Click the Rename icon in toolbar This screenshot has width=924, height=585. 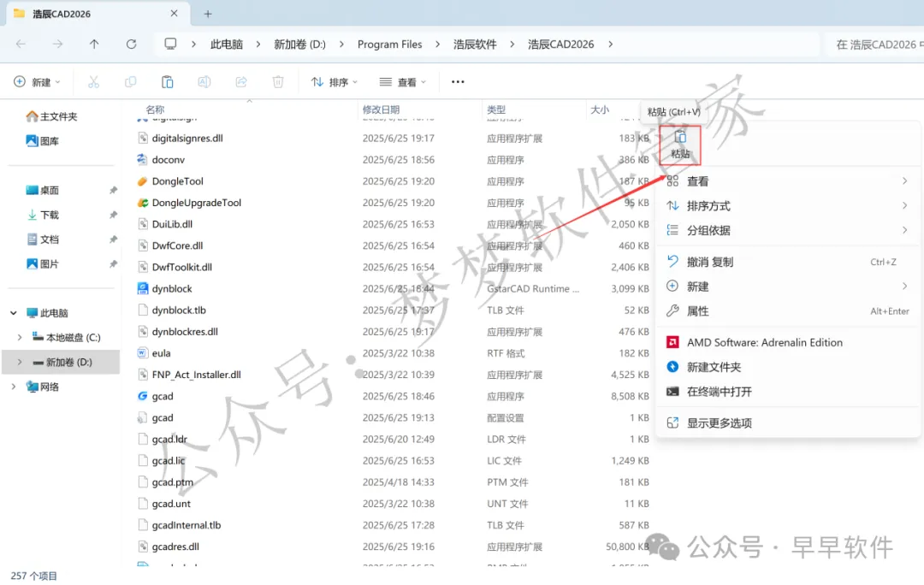click(204, 82)
